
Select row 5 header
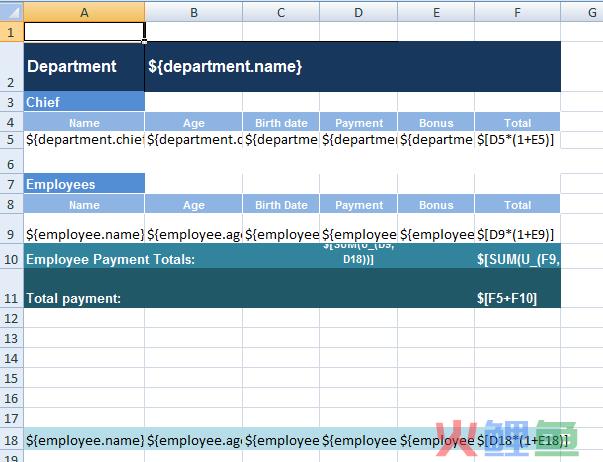tap(12, 140)
